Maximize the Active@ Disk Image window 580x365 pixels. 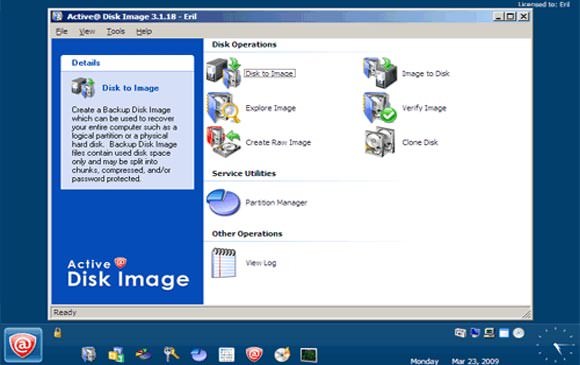511,16
